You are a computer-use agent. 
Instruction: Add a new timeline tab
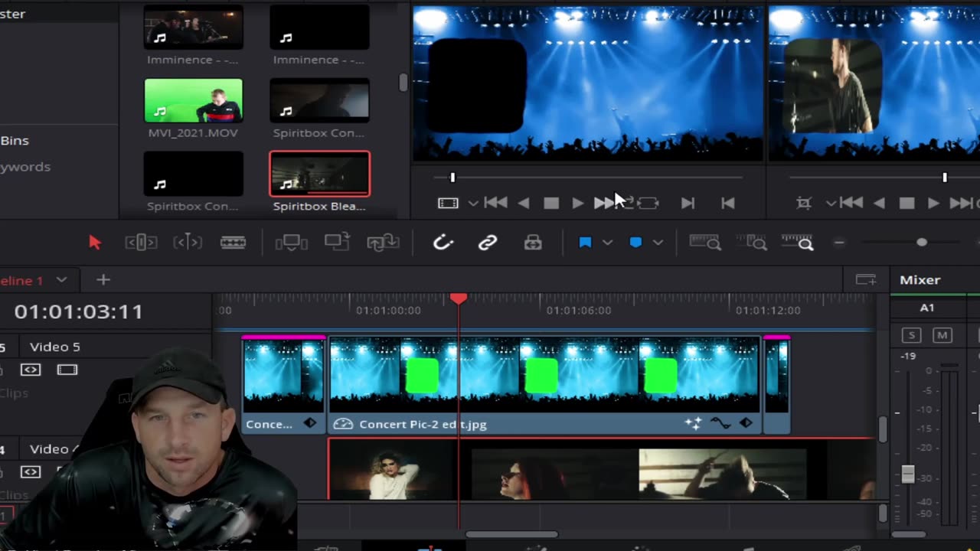pyautogui.click(x=103, y=280)
